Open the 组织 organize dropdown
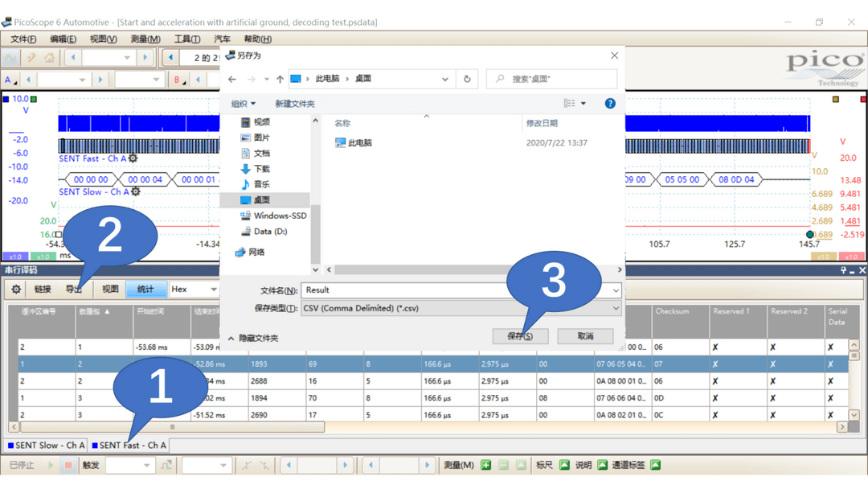Screen dimensions: 868x489 click(244, 104)
